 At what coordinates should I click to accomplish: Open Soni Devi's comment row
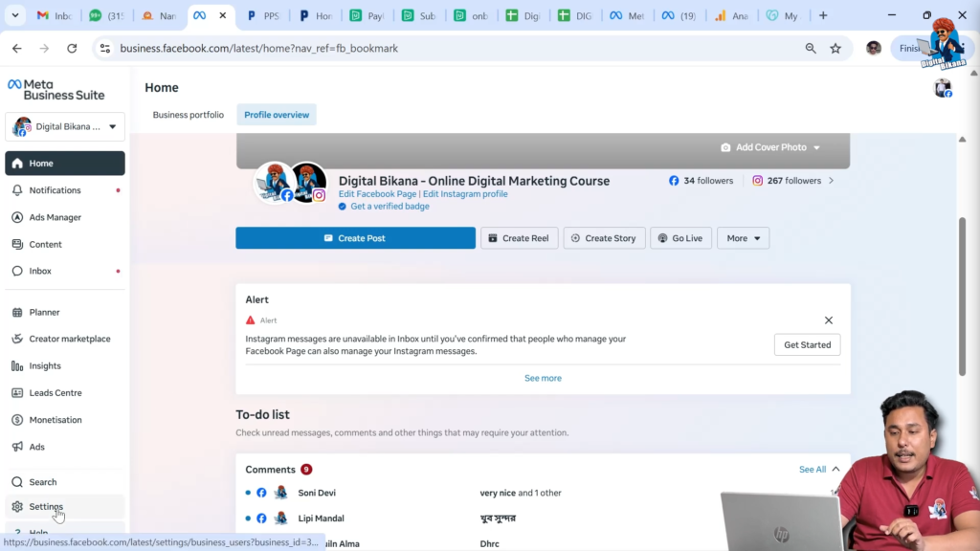542,493
